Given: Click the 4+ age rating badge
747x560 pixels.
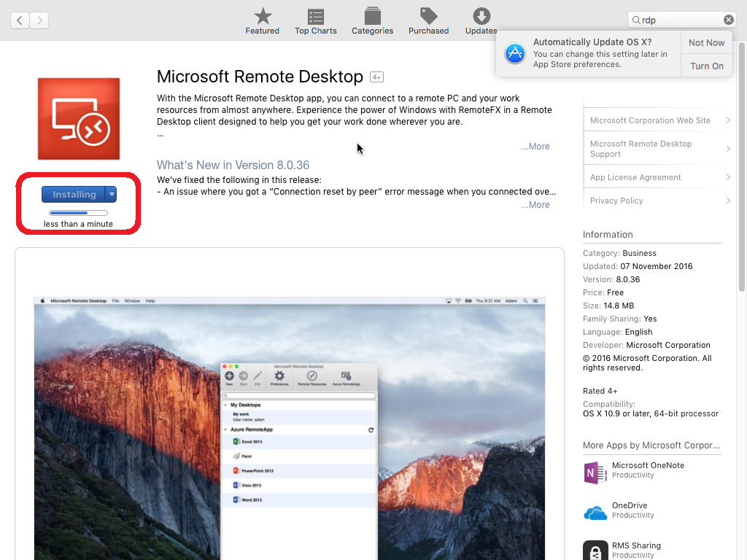Looking at the screenshot, I should tap(376, 77).
